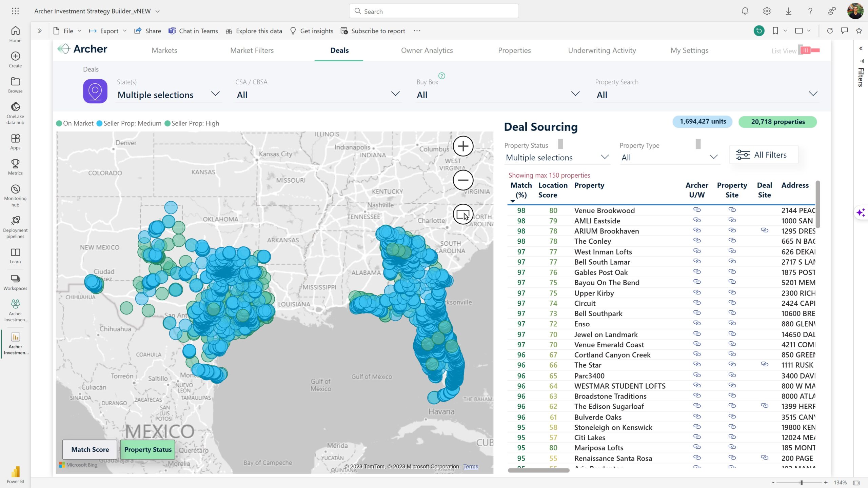Click the green reset report icon
This screenshot has height=488, width=868.
click(x=759, y=31)
